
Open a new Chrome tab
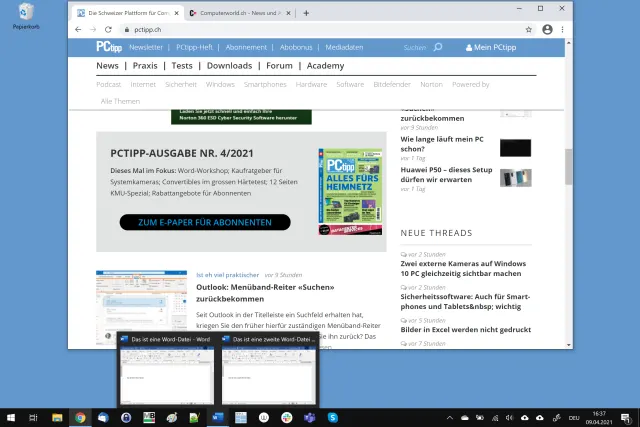[306, 13]
